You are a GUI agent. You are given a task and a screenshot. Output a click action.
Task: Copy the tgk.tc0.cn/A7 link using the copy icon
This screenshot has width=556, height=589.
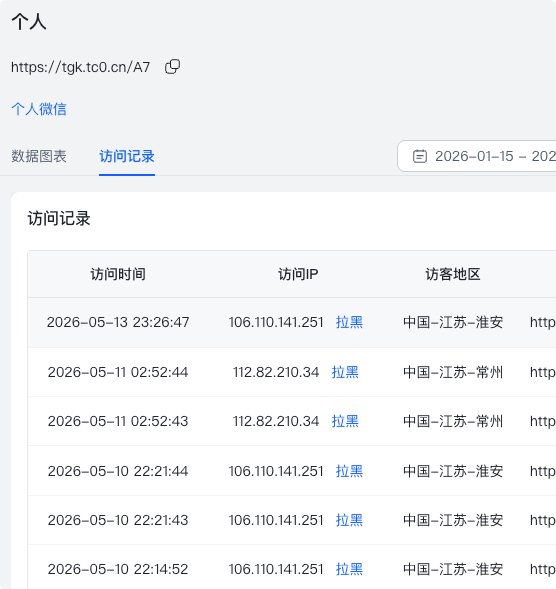[172, 67]
